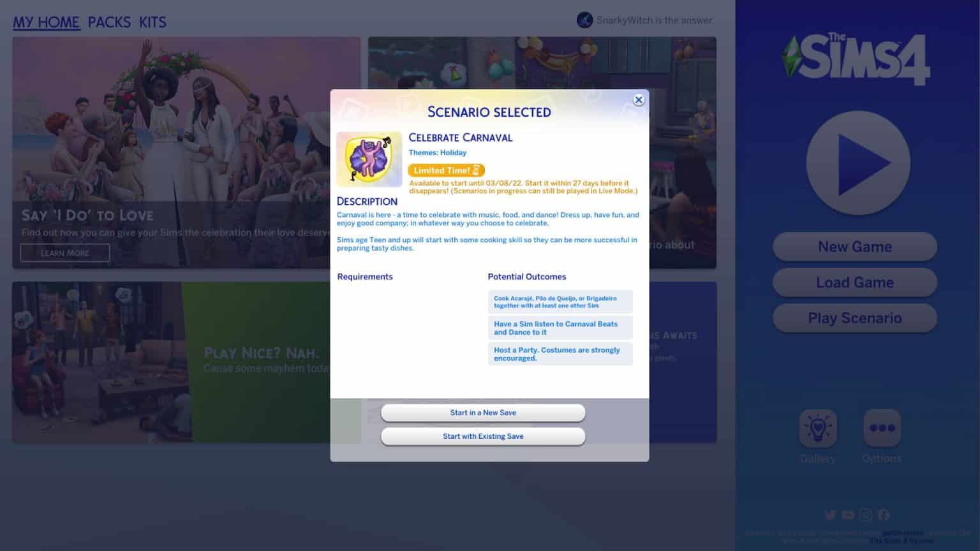Open the Options three-dots icon

882,428
